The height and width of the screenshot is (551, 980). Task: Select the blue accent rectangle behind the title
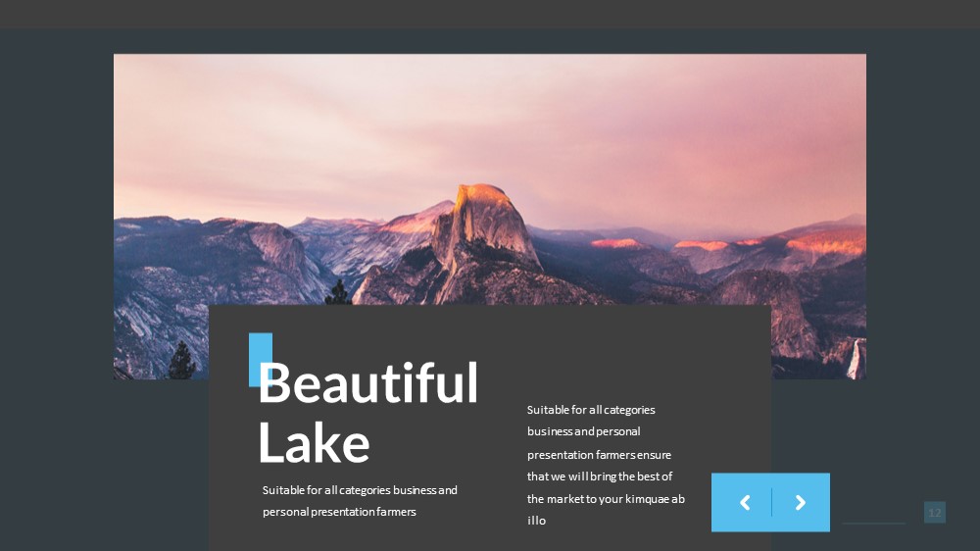(x=261, y=360)
